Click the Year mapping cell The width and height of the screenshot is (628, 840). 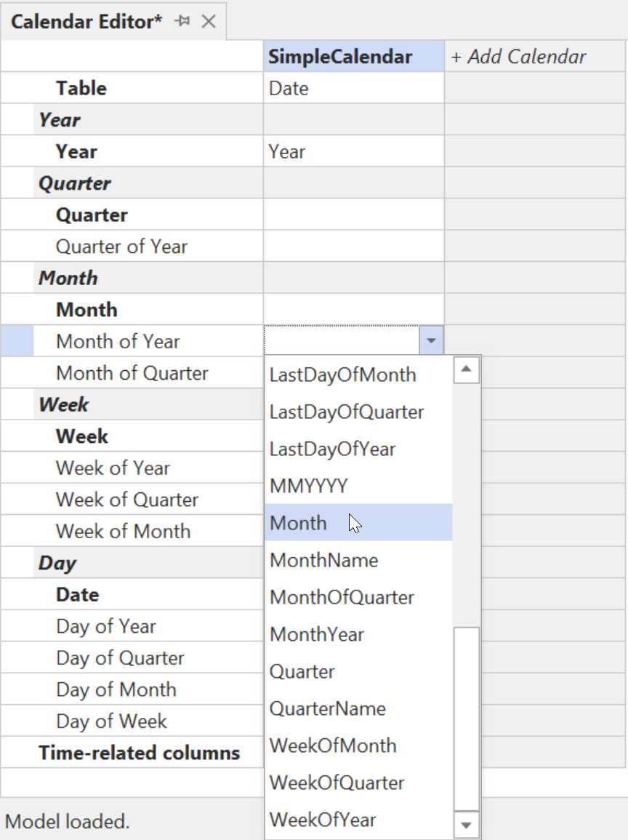[353, 151]
